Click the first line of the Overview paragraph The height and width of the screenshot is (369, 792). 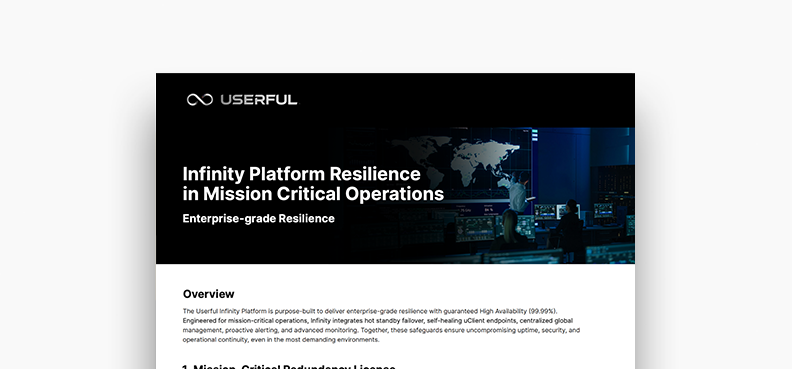pos(371,310)
